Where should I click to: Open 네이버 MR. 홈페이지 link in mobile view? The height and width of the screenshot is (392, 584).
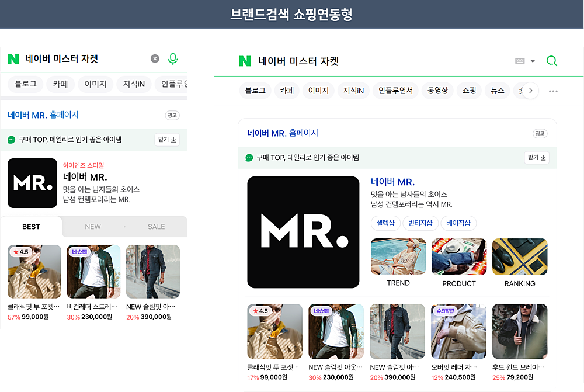click(43, 115)
